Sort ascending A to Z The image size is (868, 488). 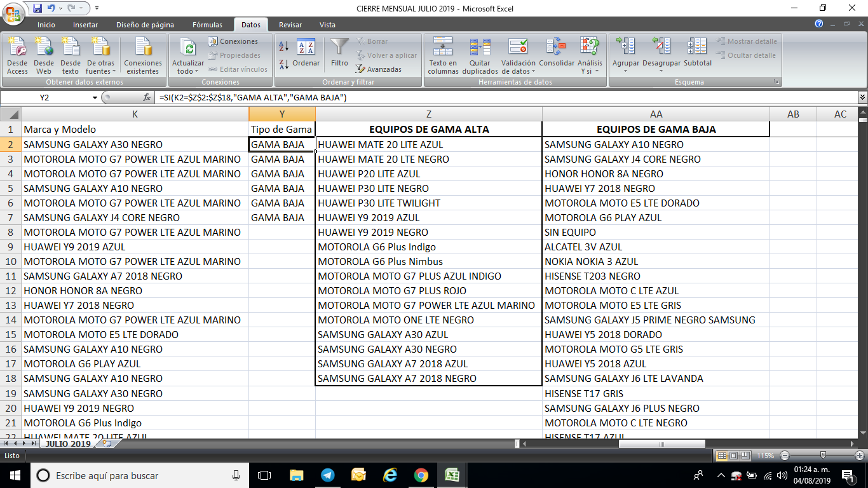coord(284,46)
